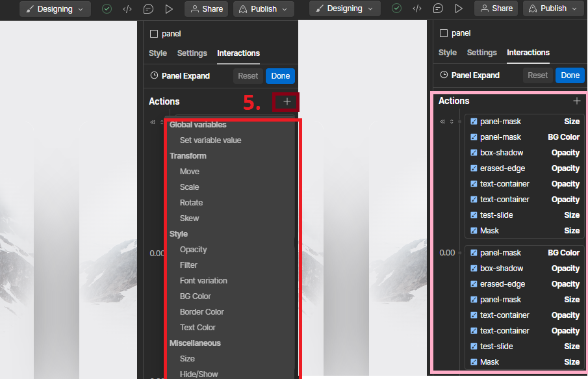This screenshot has width=588, height=379.
Task: Choose Opacity under Style in the menu
Action: coord(193,250)
